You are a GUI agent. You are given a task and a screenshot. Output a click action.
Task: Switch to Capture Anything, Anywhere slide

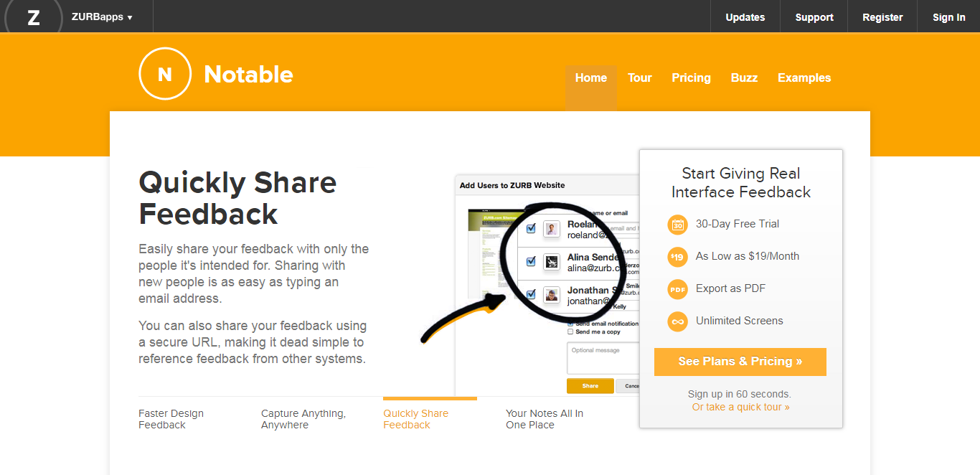pyautogui.click(x=303, y=419)
